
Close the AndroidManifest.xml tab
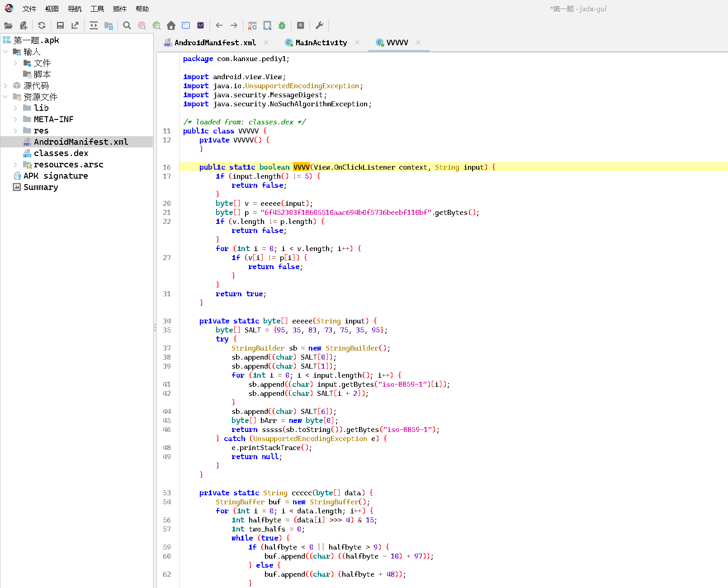tap(266, 43)
